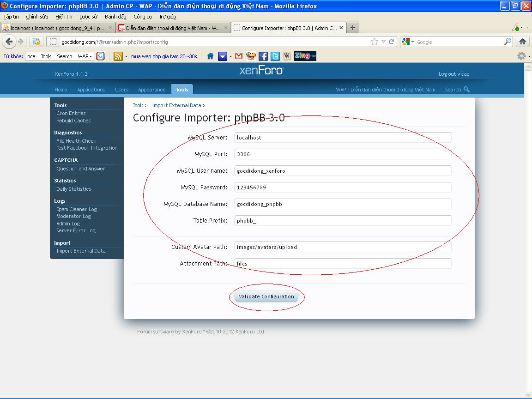Screen dimensions: 532x399
Task: Click the Attachment Path input field
Action: click(343, 264)
